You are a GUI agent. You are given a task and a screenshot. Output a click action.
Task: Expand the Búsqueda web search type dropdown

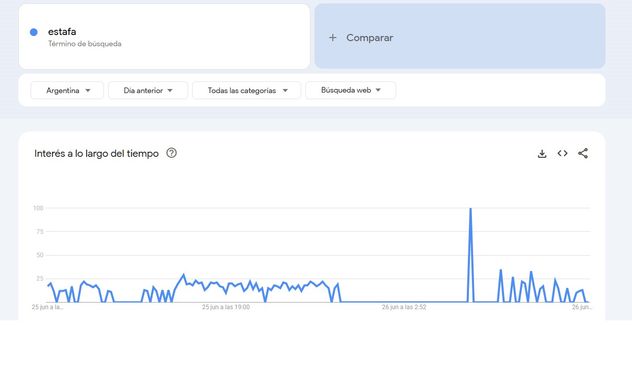pyautogui.click(x=351, y=90)
